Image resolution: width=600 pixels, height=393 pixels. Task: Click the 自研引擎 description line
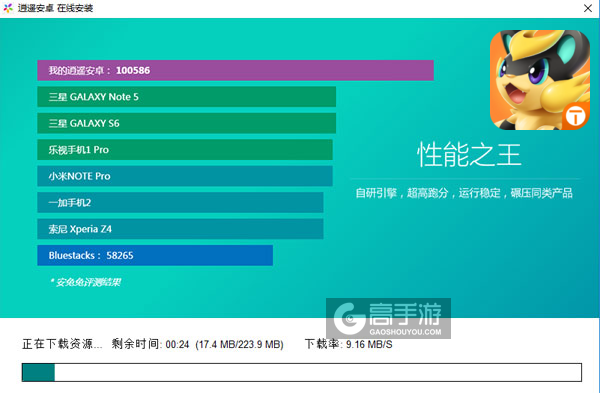(464, 193)
